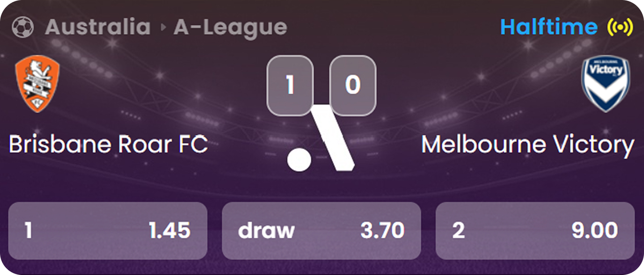Open the Australia country breadcrumb
Image resolution: width=644 pixels, height=275 pixels.
[x=97, y=27]
